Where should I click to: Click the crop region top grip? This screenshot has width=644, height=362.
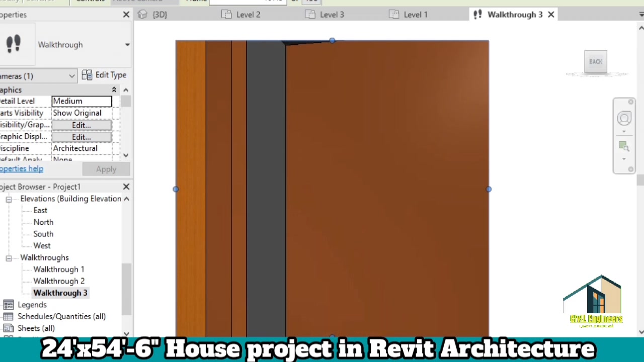332,40
